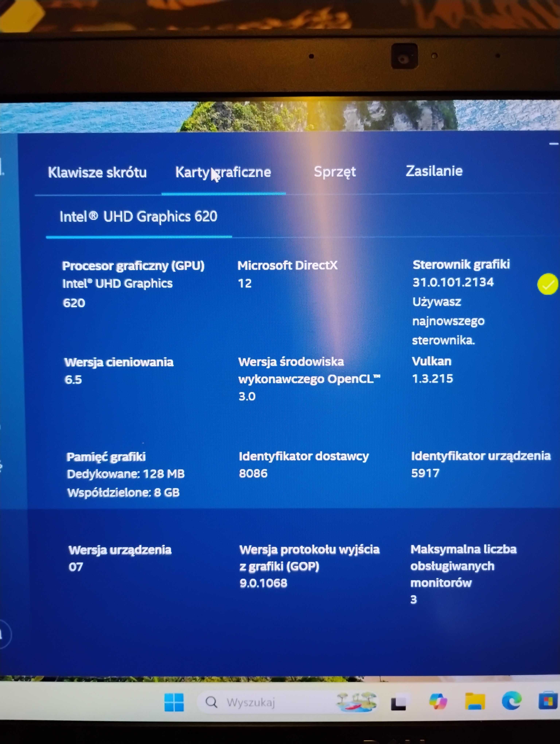This screenshot has height=744, width=560.
Task: Open the Zasilanie tab
Action: [434, 171]
